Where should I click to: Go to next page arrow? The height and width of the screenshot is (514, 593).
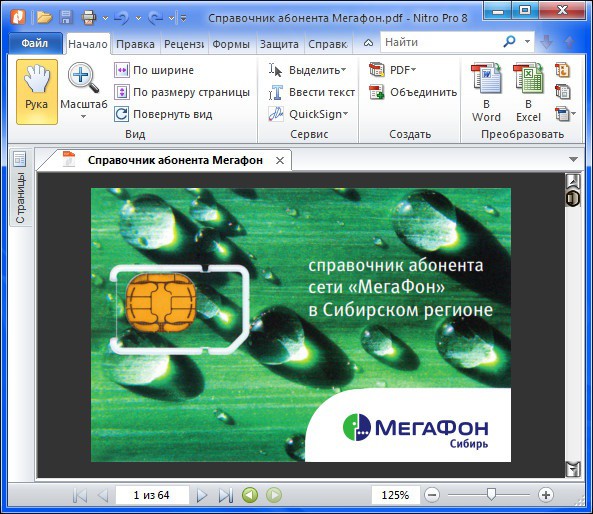coord(202,495)
